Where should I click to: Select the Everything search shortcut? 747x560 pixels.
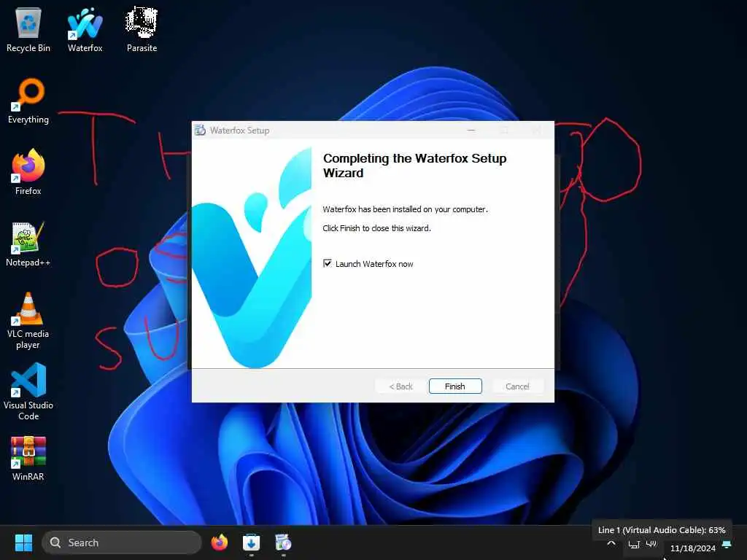28,101
